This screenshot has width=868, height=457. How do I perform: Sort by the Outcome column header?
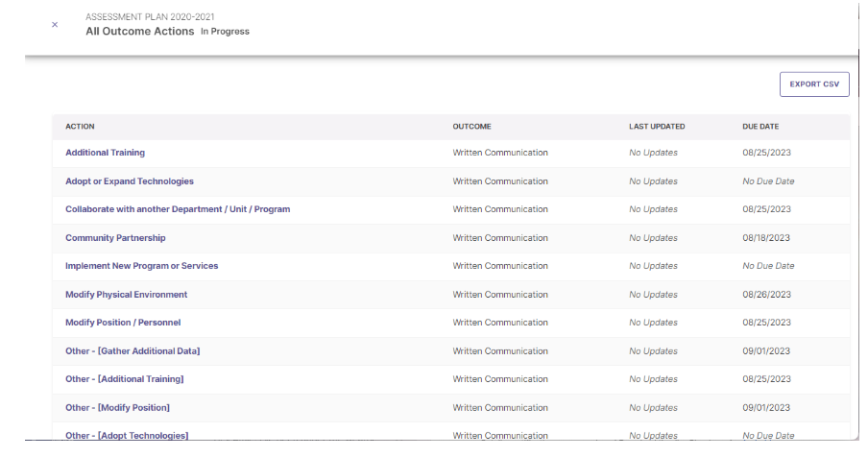point(471,127)
